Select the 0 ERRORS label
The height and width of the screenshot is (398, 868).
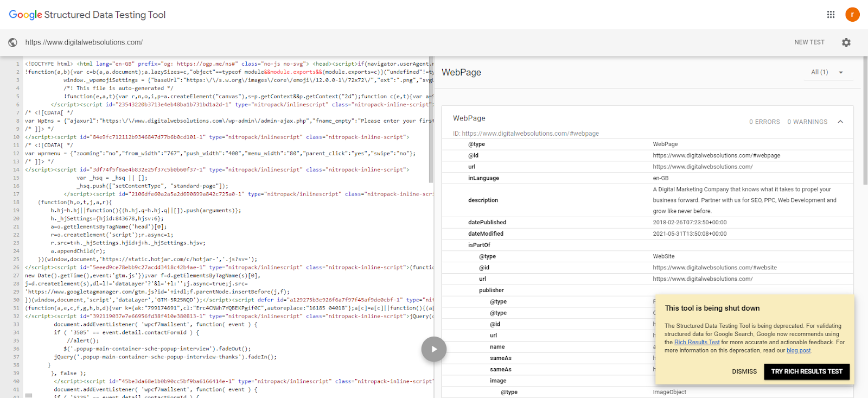[764, 122]
